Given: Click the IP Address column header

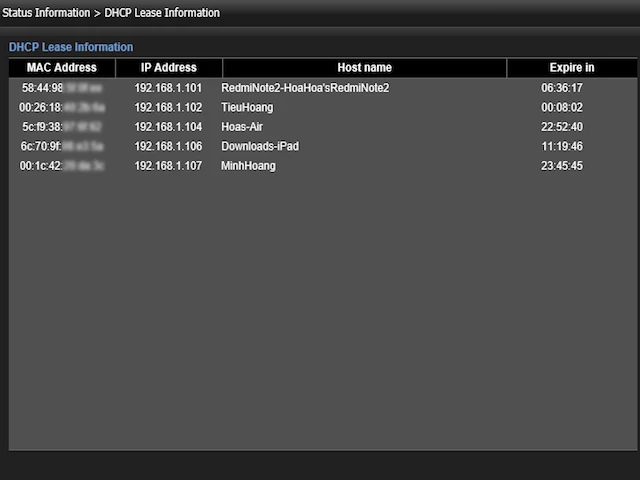Looking at the screenshot, I should 168,68.
